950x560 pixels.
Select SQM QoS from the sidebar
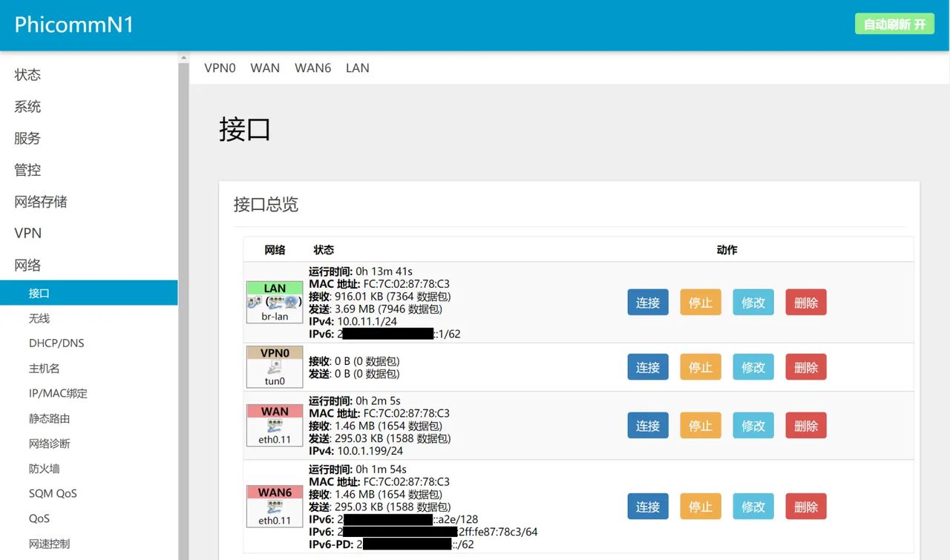(x=53, y=493)
